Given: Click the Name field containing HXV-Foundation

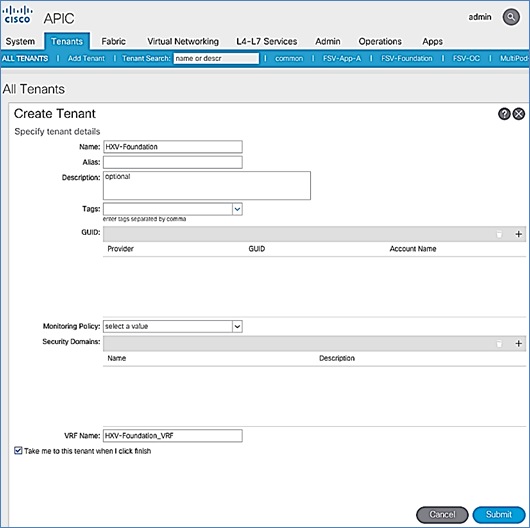Looking at the screenshot, I should pos(173,147).
